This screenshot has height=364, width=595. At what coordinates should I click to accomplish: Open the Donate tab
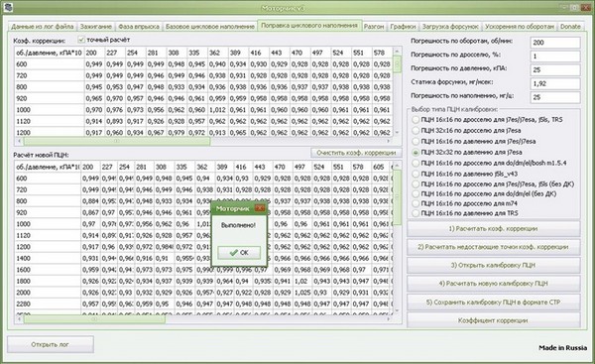(x=570, y=27)
